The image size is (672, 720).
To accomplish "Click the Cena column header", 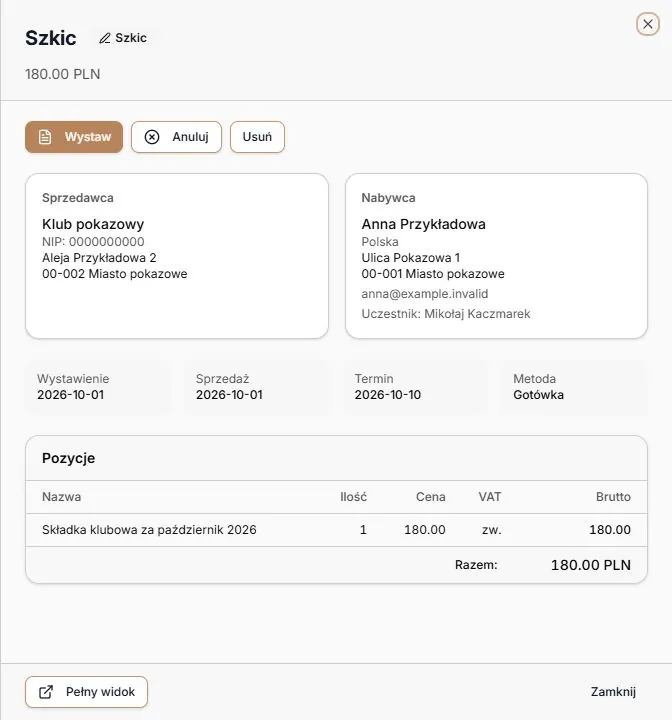I will pos(431,497).
